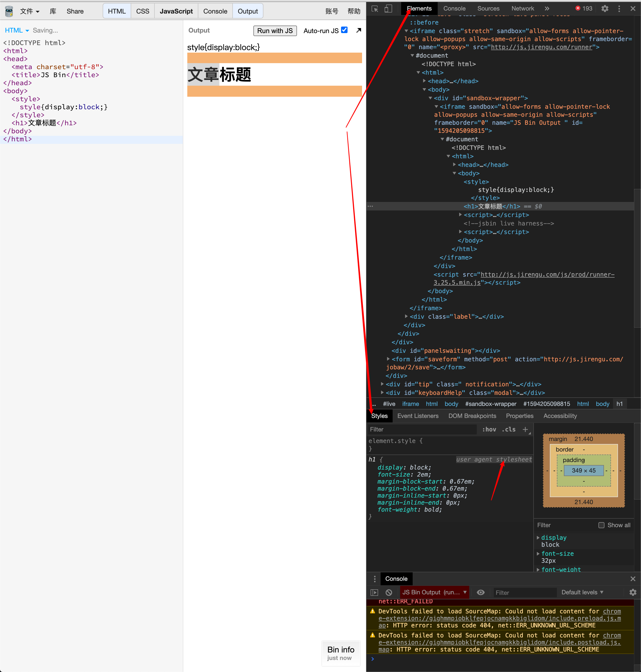
Task: Show the console sidebar icon
Action: coord(375,592)
